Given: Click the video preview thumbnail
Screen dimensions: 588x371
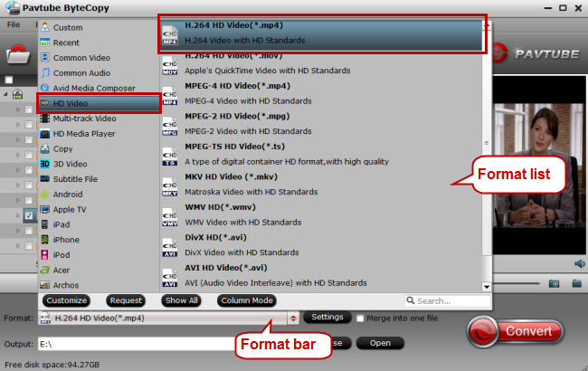Looking at the screenshot, I should tap(539, 165).
